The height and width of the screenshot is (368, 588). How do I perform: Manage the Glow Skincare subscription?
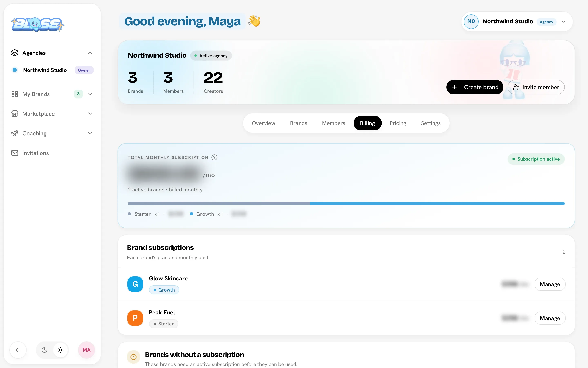coord(550,284)
